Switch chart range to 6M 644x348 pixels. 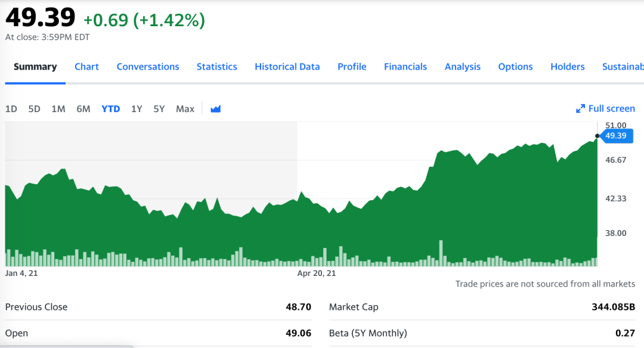83,108
